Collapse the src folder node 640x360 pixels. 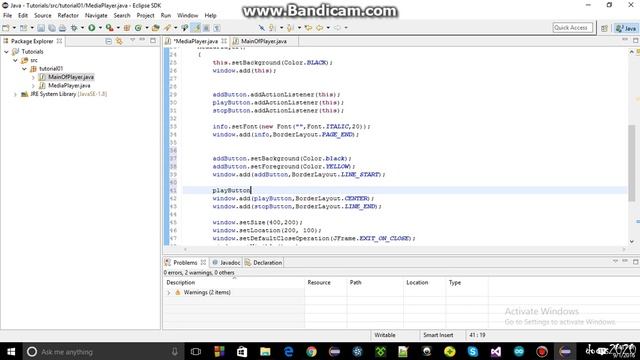[x=16, y=60]
